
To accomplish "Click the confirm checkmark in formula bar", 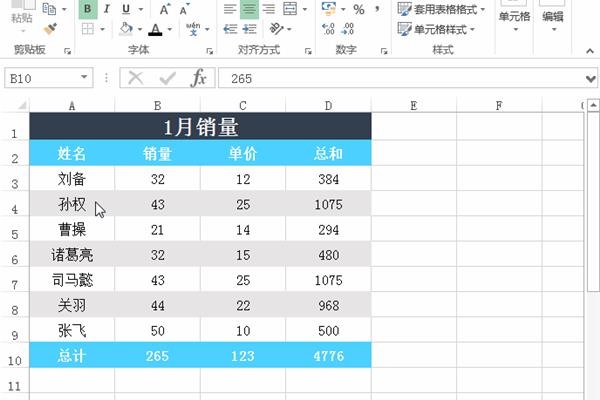I will pyautogui.click(x=167, y=78).
